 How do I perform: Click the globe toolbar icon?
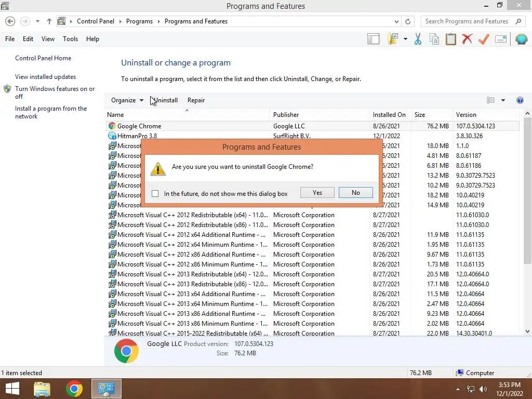[x=521, y=39]
